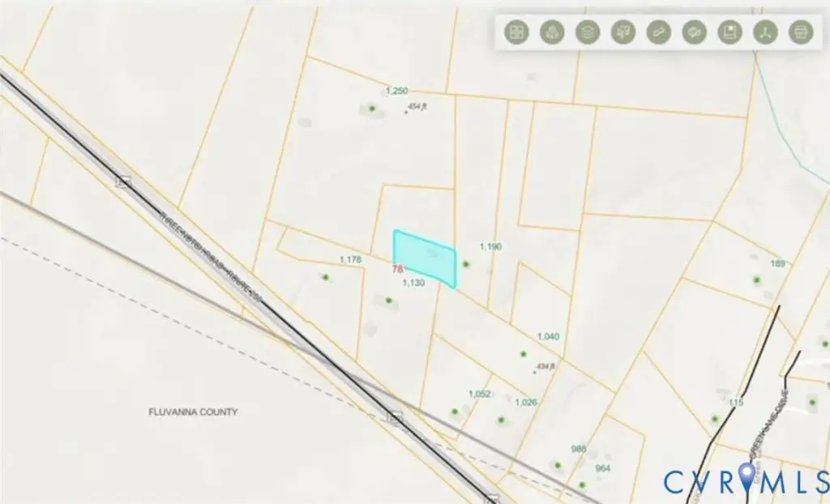Open the print map tool
This screenshot has width=830, height=504.
[801, 32]
